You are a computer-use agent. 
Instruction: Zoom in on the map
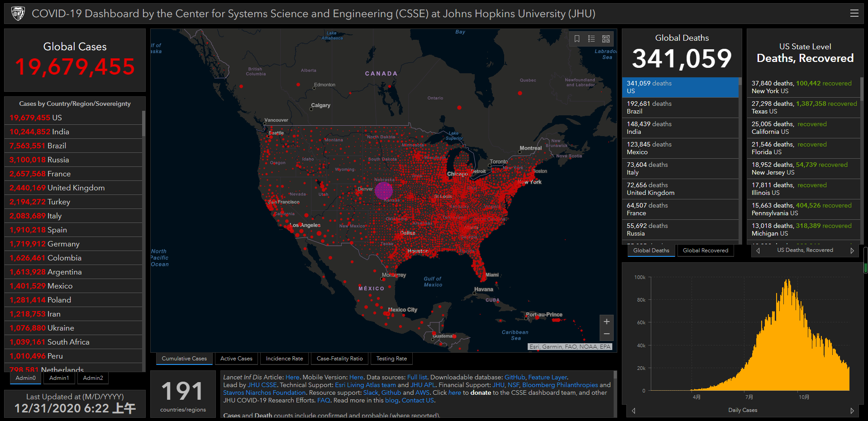click(x=606, y=322)
